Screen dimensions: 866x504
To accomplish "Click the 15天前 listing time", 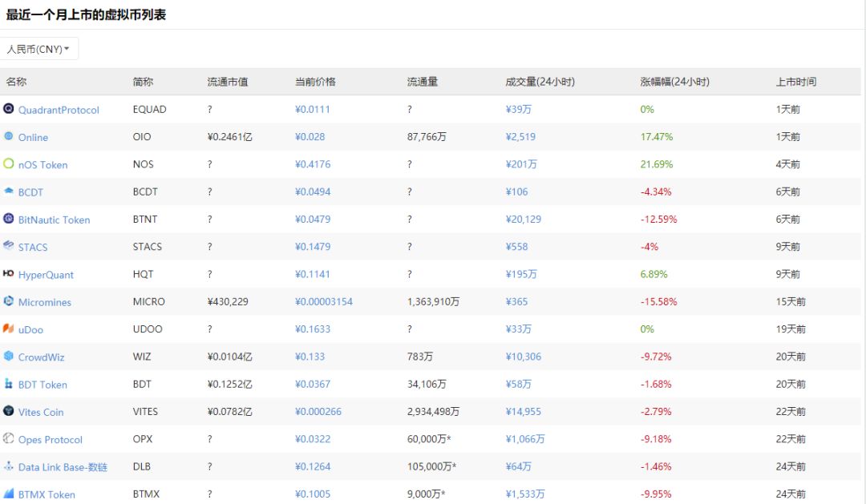I will (x=791, y=301).
